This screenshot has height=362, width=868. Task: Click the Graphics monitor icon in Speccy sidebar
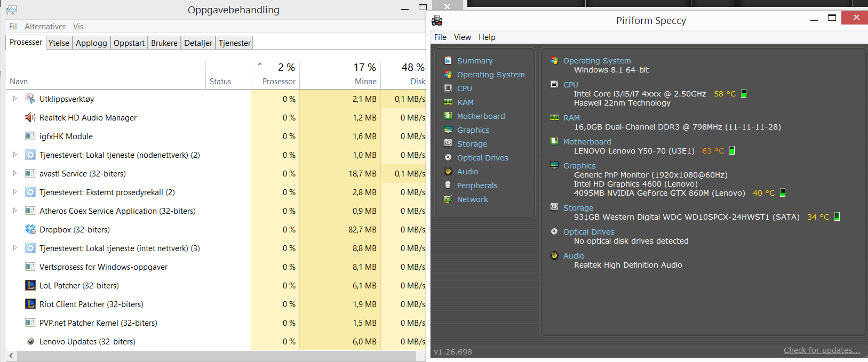point(448,130)
